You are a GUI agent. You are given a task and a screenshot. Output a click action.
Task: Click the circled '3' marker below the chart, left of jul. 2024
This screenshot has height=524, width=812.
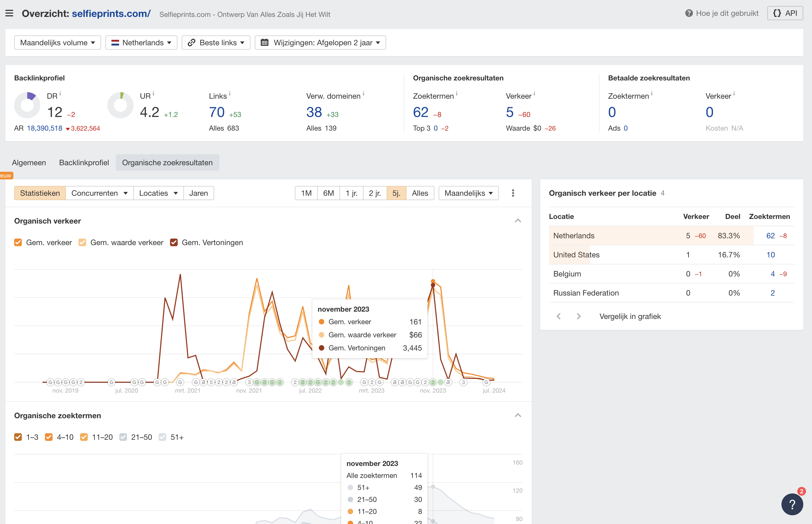coord(463,382)
